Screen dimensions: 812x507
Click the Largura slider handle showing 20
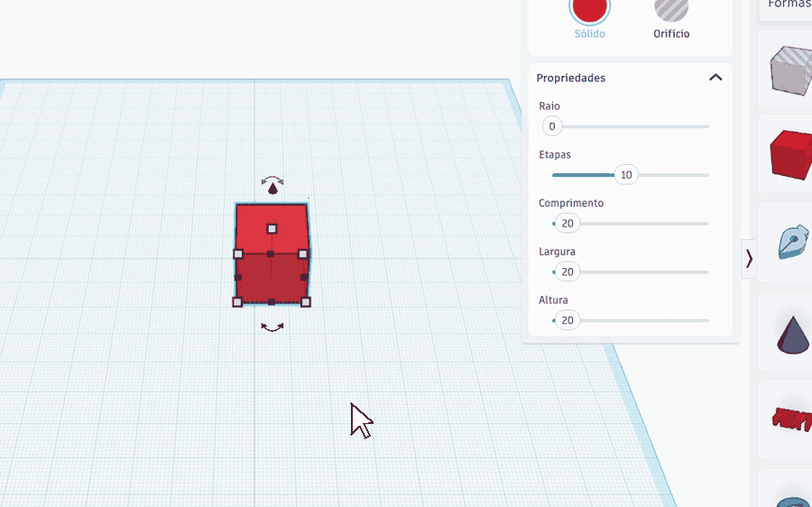coord(567,272)
